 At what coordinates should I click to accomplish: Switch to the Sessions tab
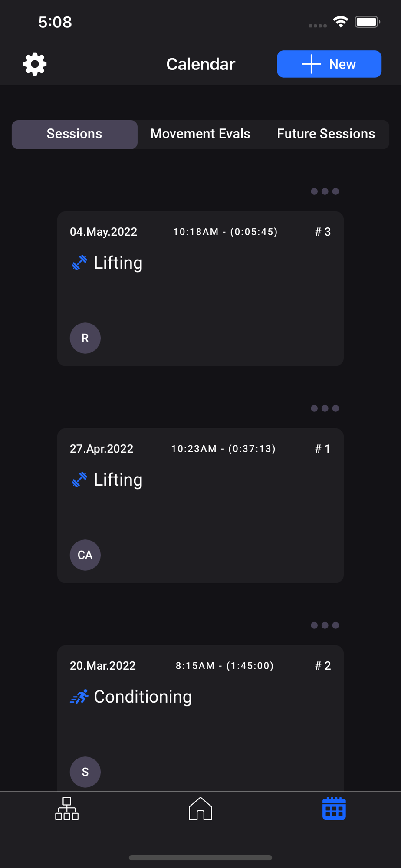[x=74, y=134]
